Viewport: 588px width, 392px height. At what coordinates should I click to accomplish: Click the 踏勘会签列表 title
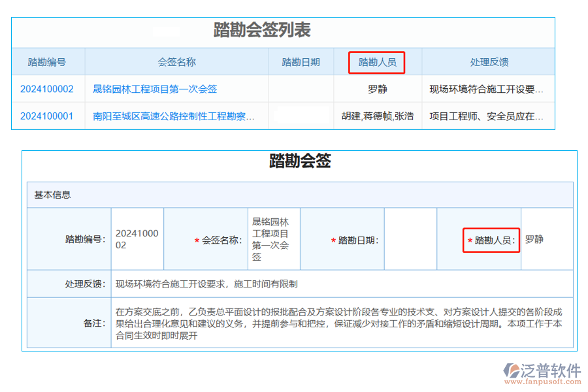pyautogui.click(x=264, y=30)
